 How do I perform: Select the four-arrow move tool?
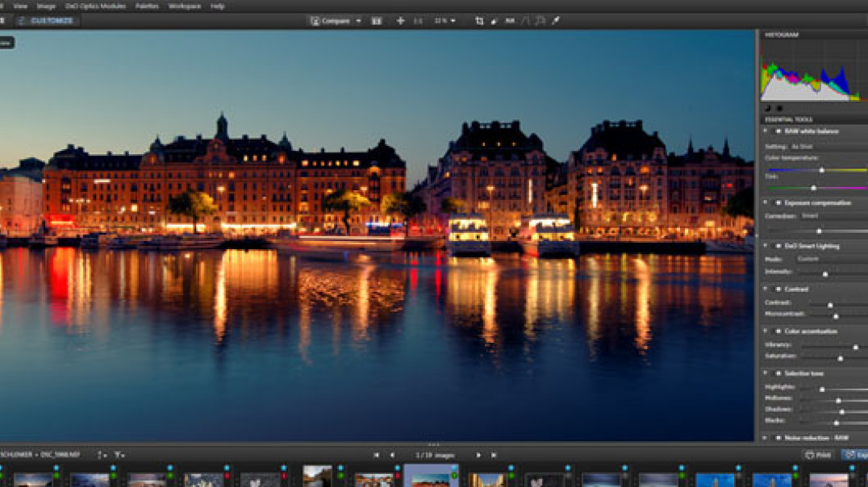coord(400,21)
